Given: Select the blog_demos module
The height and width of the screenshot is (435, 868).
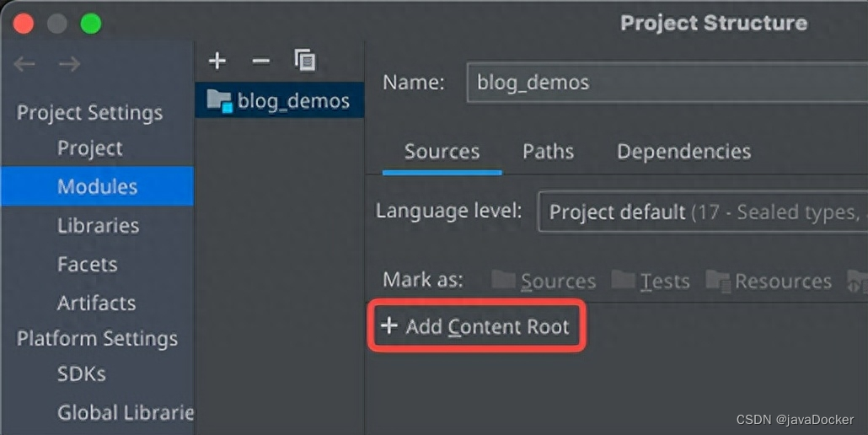Looking at the screenshot, I should tap(280, 100).
